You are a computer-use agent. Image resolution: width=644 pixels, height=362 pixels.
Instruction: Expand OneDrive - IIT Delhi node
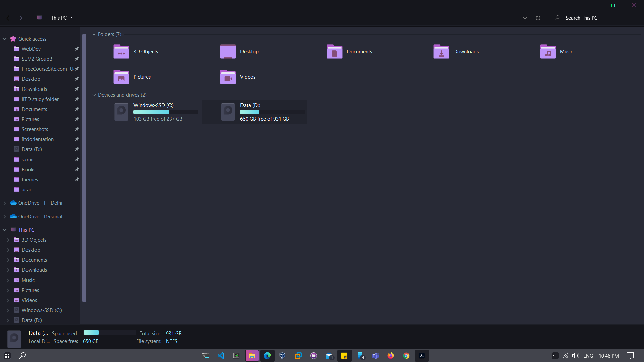(5, 203)
